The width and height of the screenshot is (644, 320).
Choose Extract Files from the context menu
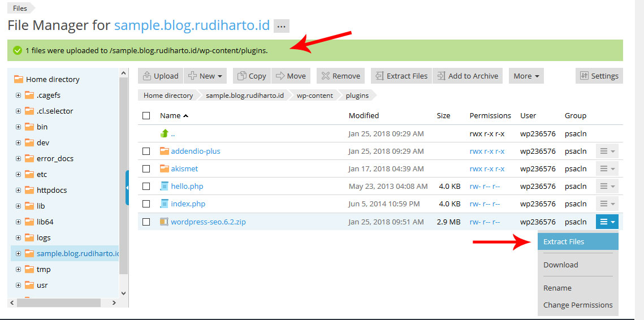[578, 241]
